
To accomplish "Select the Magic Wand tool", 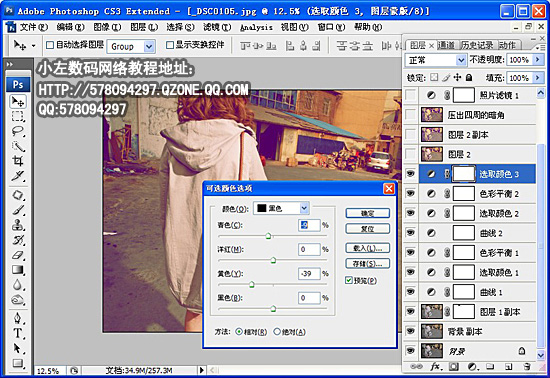I will pyautogui.click(x=18, y=146).
